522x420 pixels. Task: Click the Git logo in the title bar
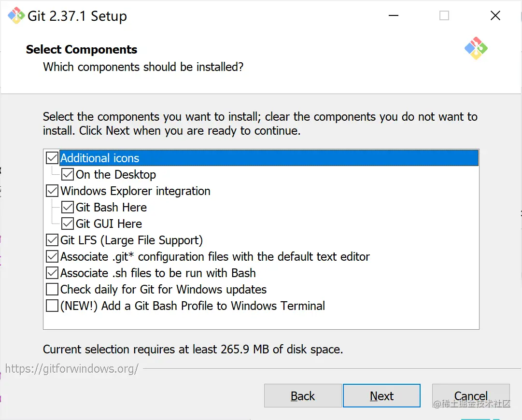16,16
